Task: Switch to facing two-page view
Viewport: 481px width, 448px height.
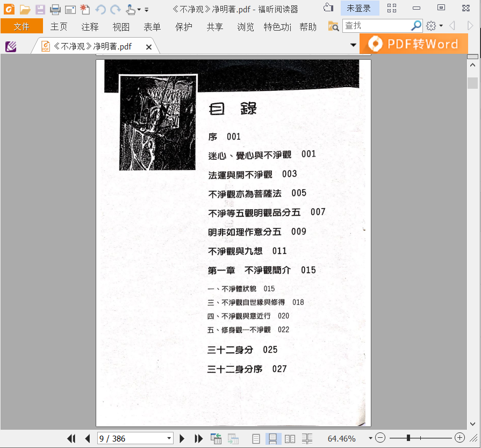Action: tap(290, 439)
